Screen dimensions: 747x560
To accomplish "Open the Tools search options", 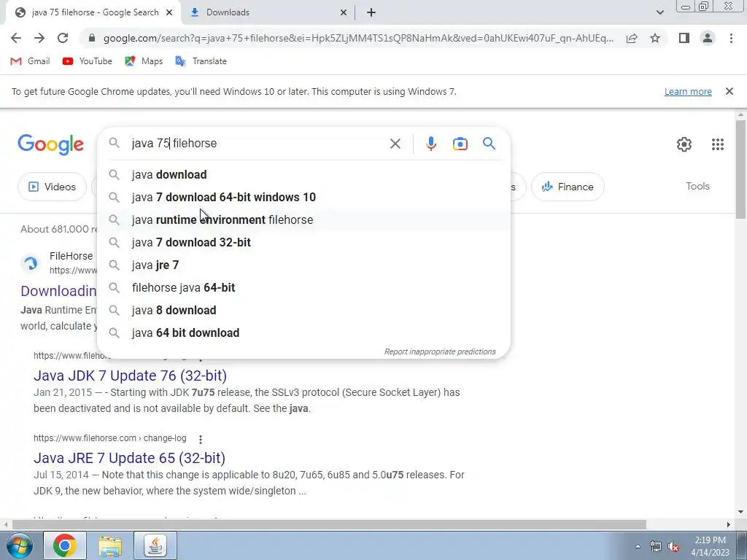I will [697, 186].
